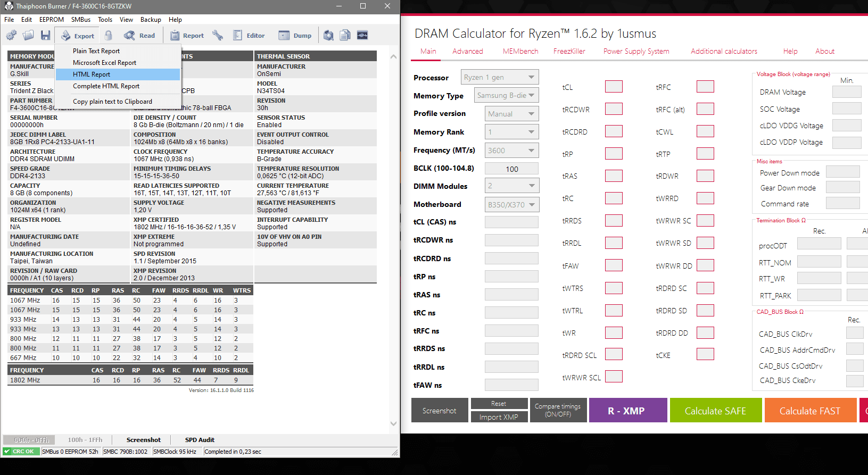
Task: Click CRC OK status indicator
Action: point(21,452)
